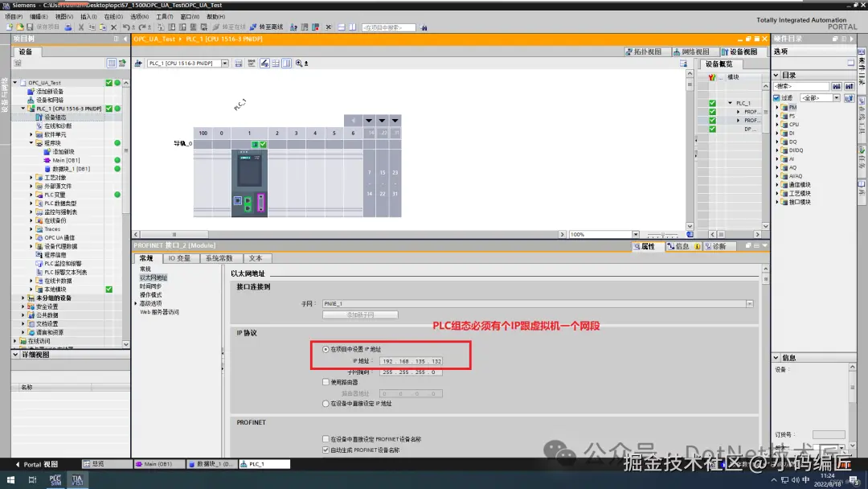868x489 pixels.
Task: Click the 子网掩码 input field
Action: click(411, 372)
